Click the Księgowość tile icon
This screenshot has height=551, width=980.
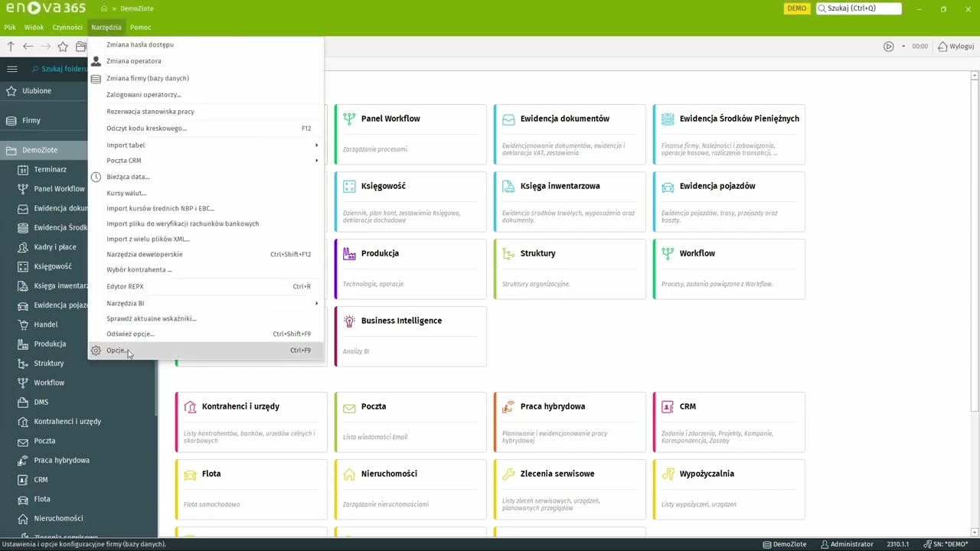(x=349, y=186)
